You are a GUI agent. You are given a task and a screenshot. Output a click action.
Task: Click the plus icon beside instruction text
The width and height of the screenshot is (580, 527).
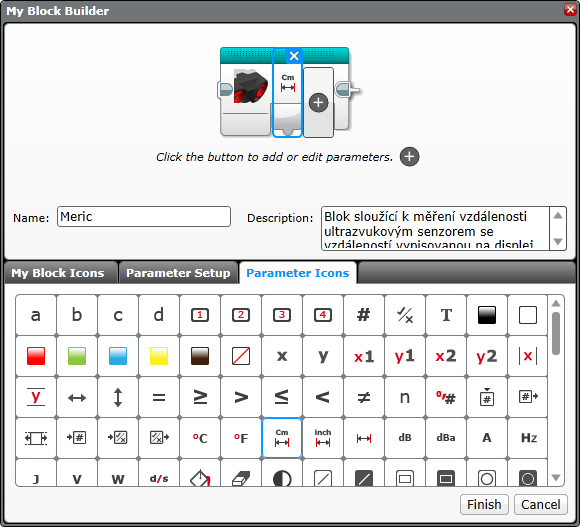click(x=409, y=157)
